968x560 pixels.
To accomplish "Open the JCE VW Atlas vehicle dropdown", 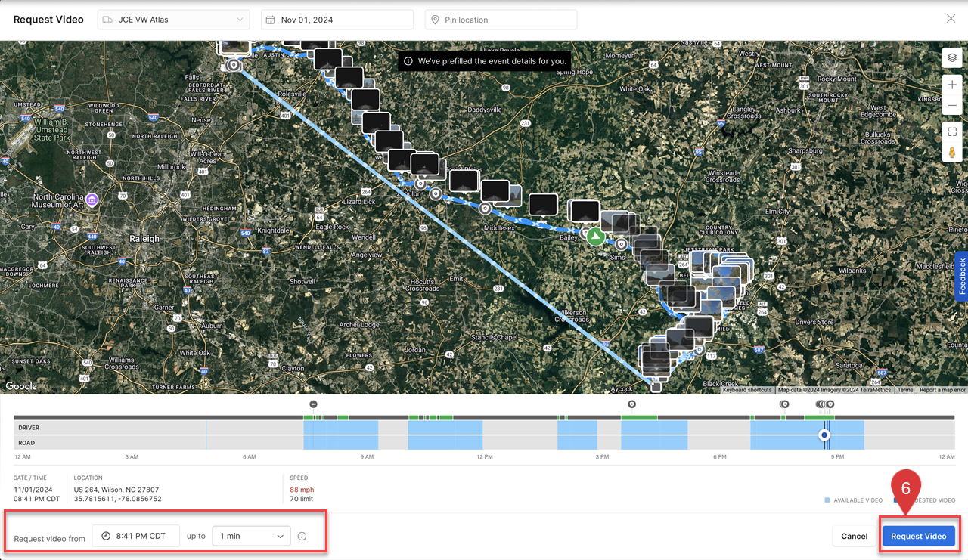I will click(x=173, y=20).
